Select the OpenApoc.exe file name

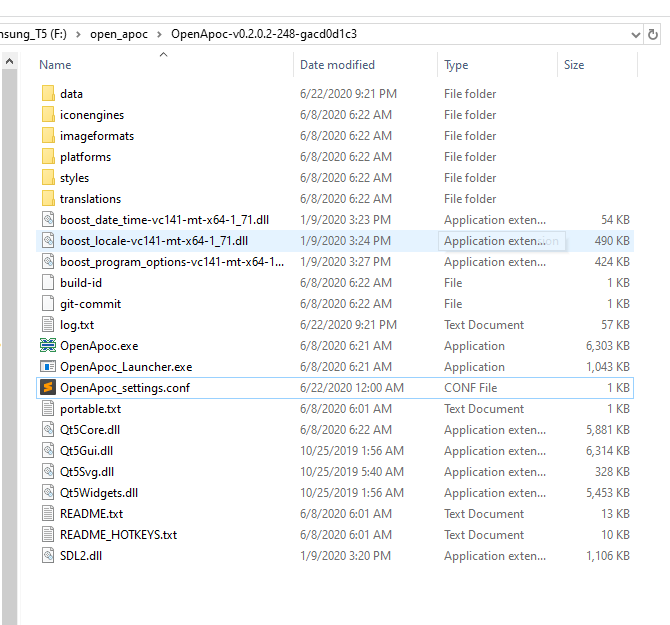[x=99, y=346]
